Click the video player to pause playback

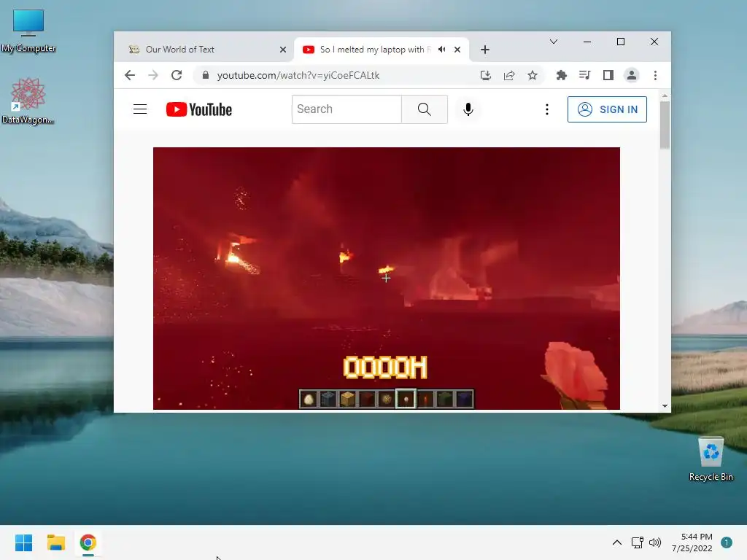(387, 278)
